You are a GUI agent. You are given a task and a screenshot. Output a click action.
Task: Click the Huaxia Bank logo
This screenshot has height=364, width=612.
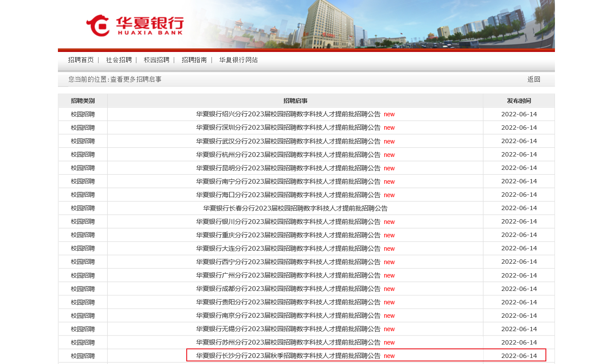(135, 26)
